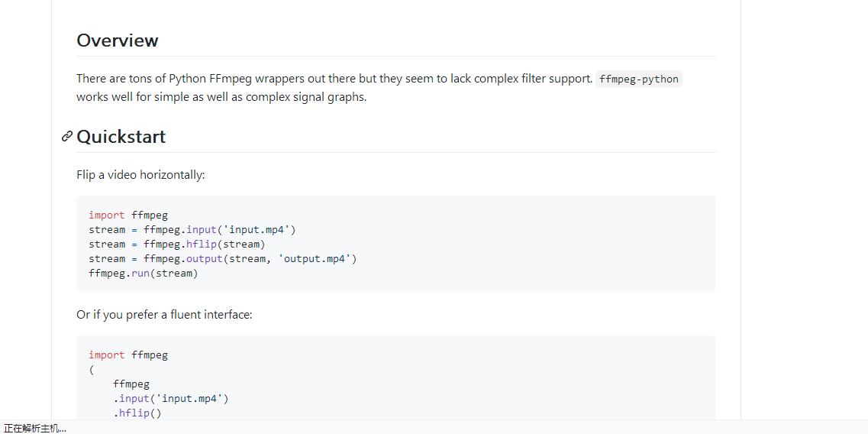This screenshot has height=434, width=868.
Task: Click 'import ffmpeg' in the second code block
Action: coord(127,355)
